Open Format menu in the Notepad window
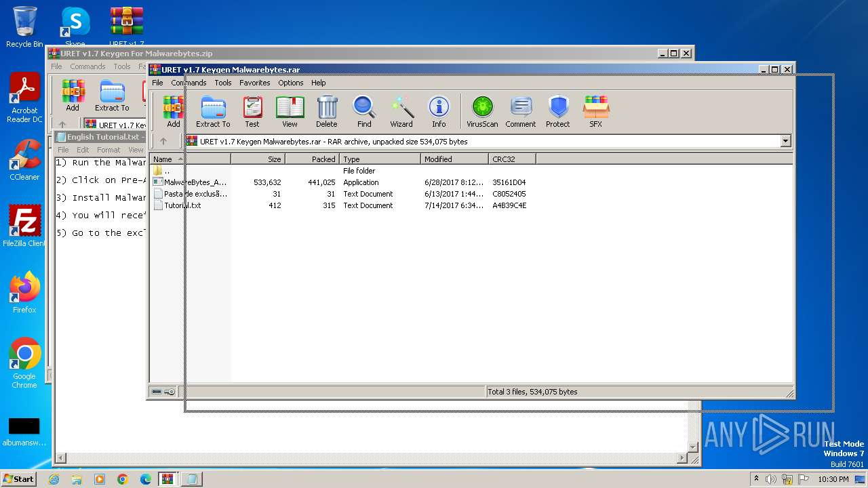This screenshot has height=488, width=868. [108, 150]
